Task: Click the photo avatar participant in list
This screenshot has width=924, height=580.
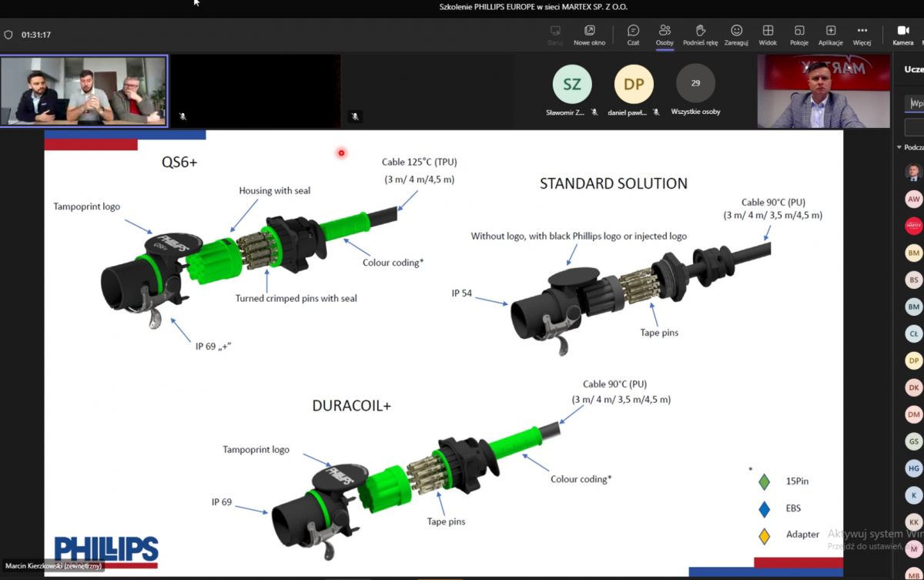Action: tap(913, 172)
